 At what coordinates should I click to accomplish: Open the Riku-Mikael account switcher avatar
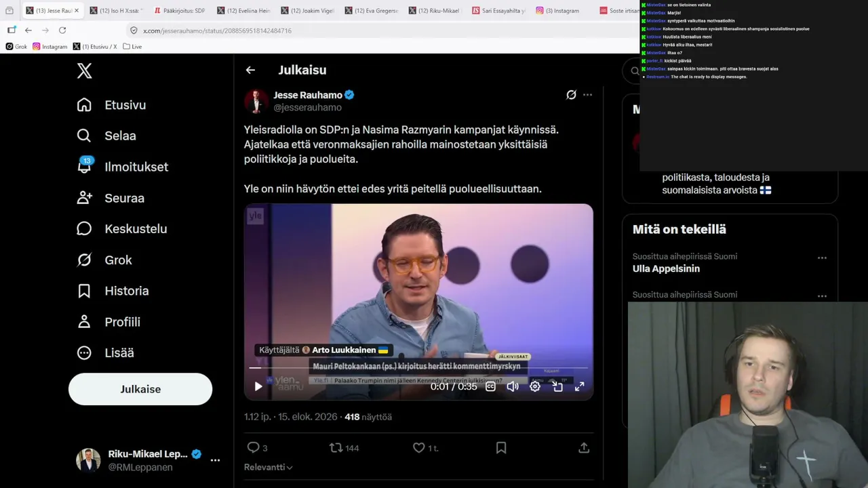point(88,460)
